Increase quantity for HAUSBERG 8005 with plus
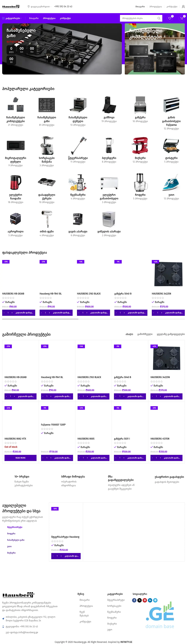Viewport: 187px width, 644px height. point(87,458)
